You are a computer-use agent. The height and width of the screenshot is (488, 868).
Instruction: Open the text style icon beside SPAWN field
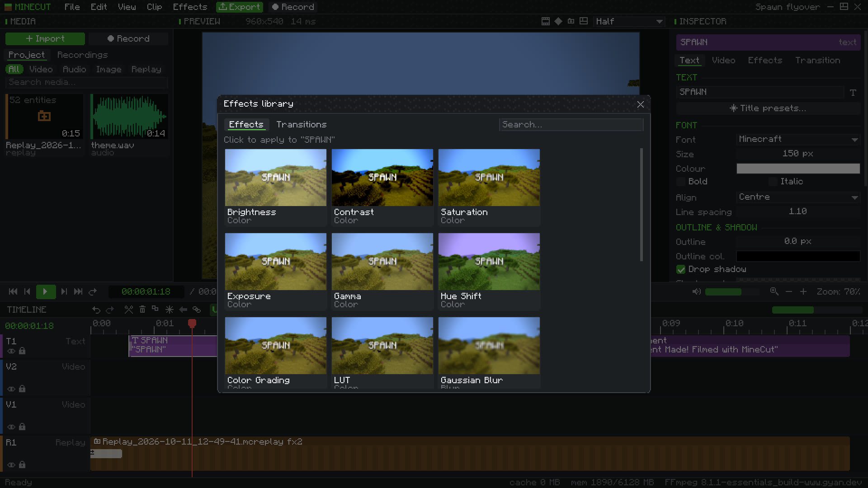click(x=853, y=92)
